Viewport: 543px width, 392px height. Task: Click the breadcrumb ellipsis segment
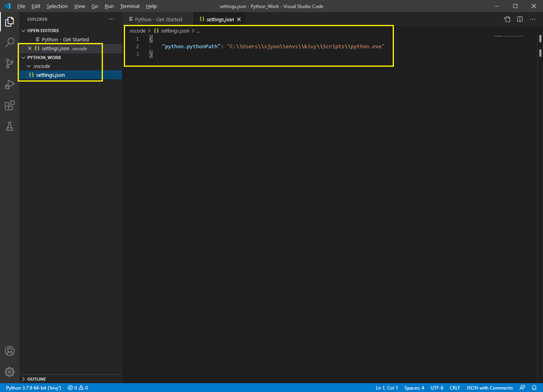tap(198, 31)
